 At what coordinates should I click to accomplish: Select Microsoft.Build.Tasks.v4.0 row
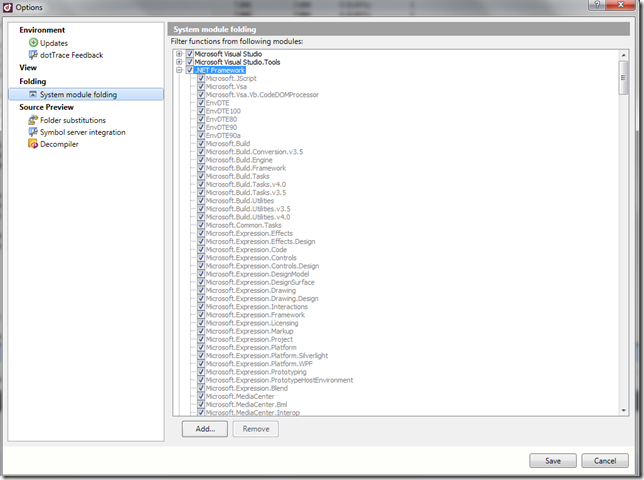click(x=246, y=184)
